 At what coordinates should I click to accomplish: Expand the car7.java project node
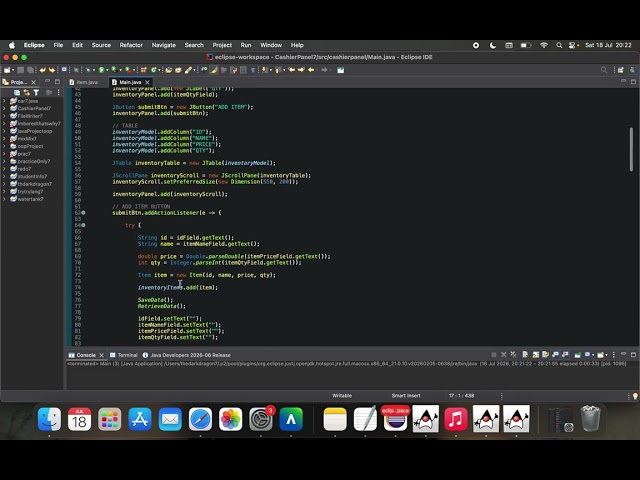(4, 101)
